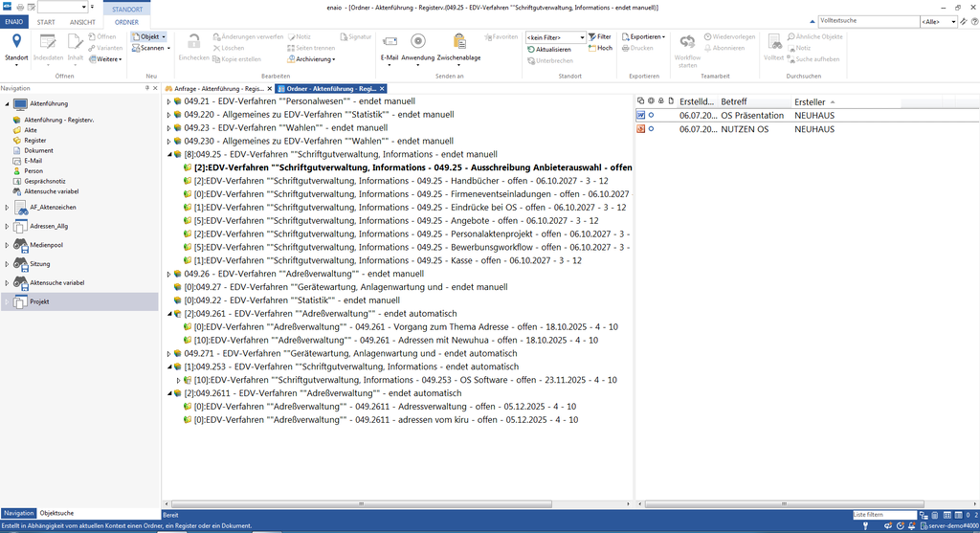Open the Objekt dropdown in ribbon

click(x=148, y=36)
